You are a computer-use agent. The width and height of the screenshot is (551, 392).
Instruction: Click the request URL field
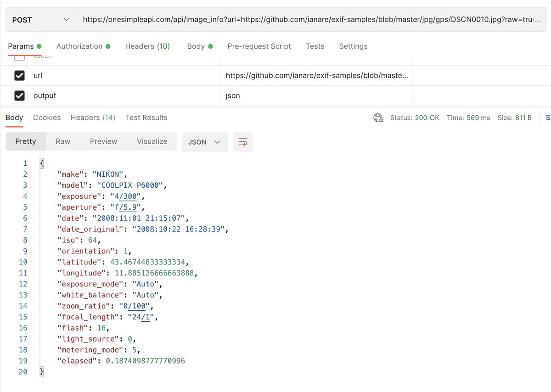[x=311, y=20]
